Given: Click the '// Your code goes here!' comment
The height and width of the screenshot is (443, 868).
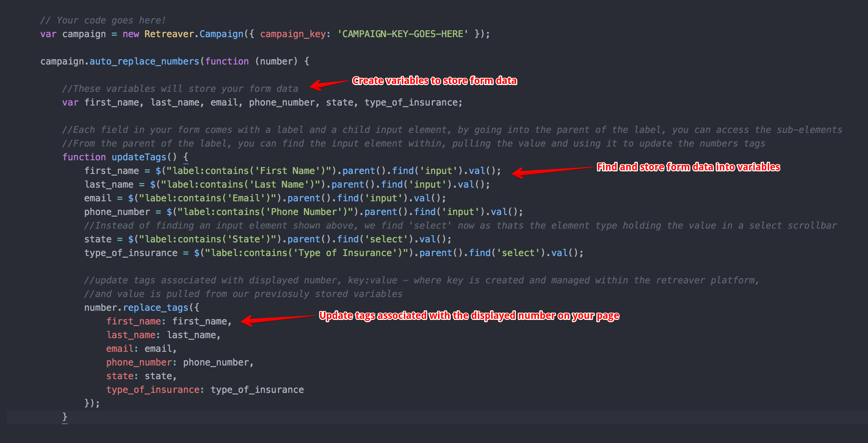Looking at the screenshot, I should pyautogui.click(x=103, y=20).
